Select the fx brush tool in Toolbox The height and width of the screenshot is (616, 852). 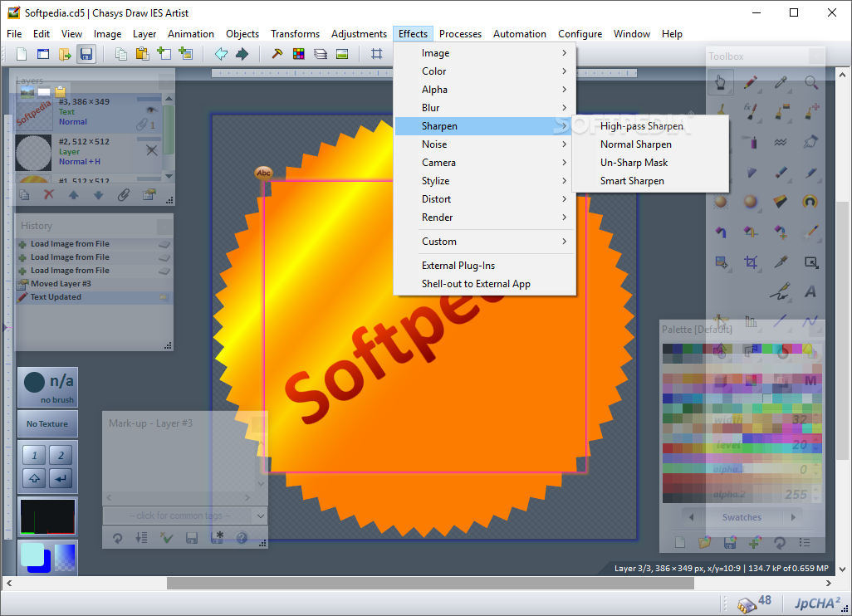pos(751,112)
